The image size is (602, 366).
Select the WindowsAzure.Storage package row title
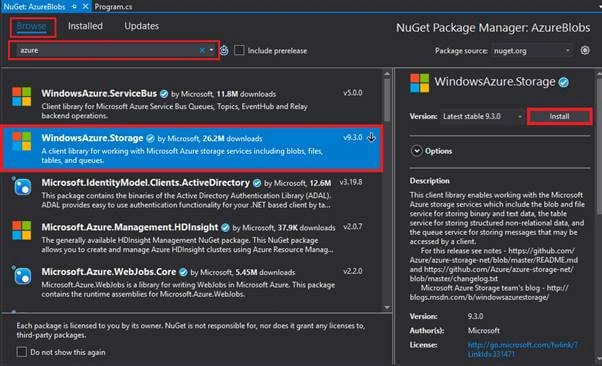click(x=92, y=138)
